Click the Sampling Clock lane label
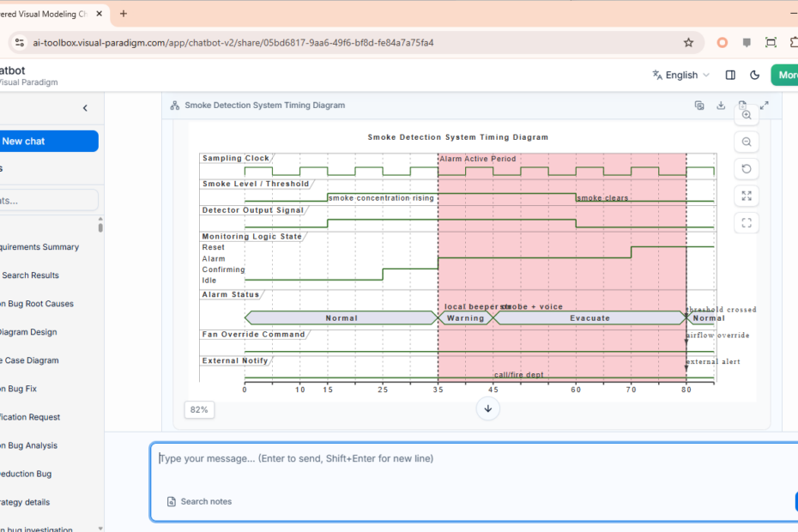The width and height of the screenshot is (798, 532). click(236, 159)
